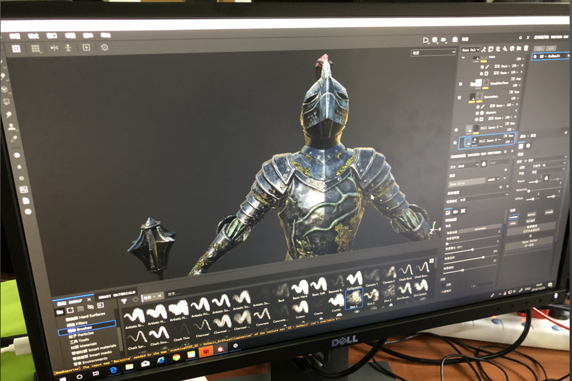
Task: Select the Material picker eyedropper tool
Action: tap(13, 139)
